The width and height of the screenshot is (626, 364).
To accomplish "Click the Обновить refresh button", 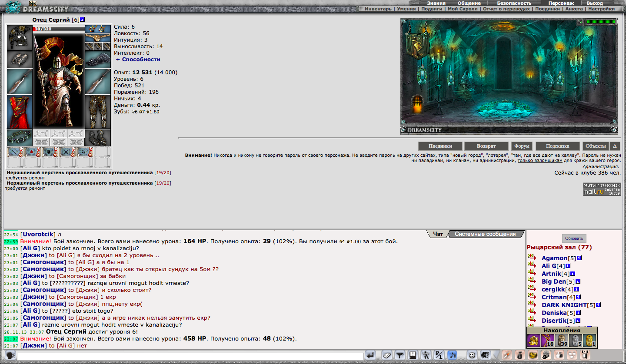I will pyautogui.click(x=574, y=238).
